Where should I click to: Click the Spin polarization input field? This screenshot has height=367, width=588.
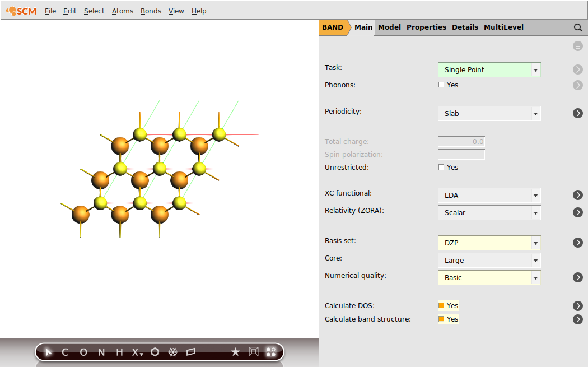click(461, 154)
